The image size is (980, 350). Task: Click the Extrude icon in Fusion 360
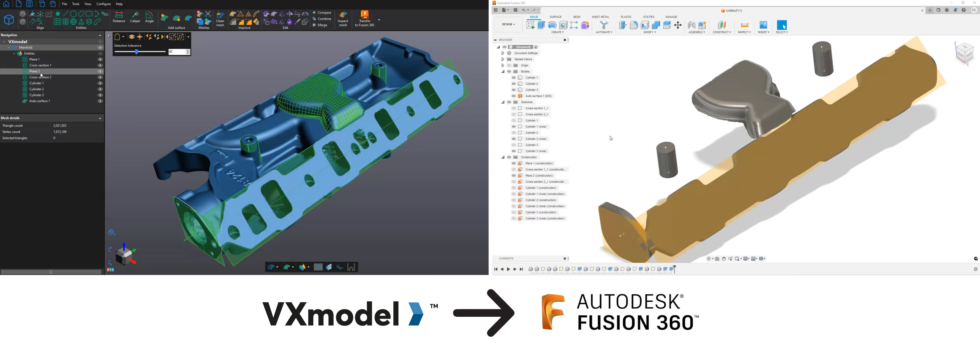(x=541, y=25)
